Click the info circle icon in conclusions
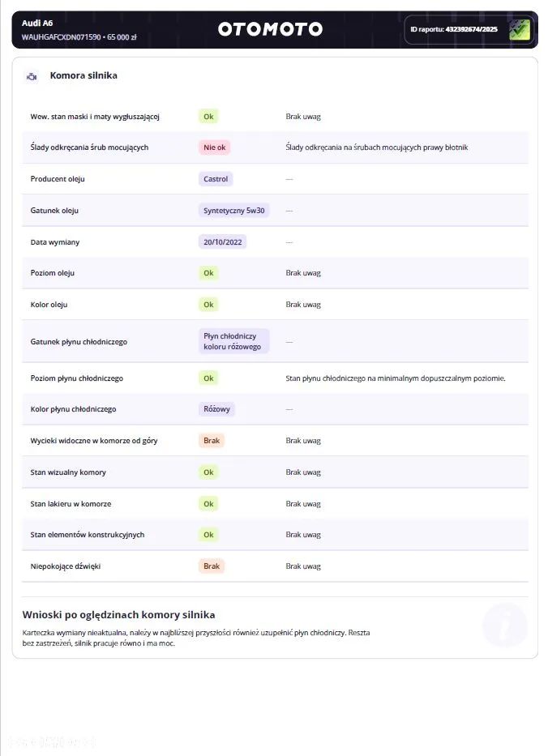This screenshot has width=548, height=756. [x=504, y=625]
